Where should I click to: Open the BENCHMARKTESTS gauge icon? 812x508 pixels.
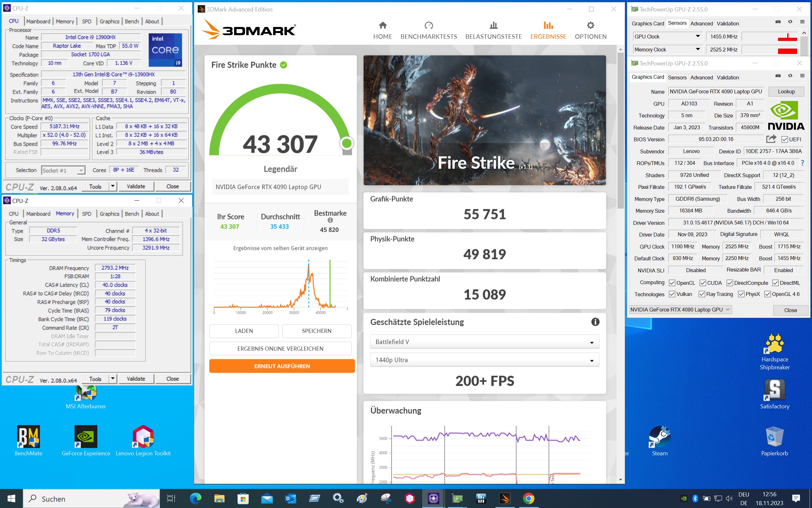(x=429, y=25)
